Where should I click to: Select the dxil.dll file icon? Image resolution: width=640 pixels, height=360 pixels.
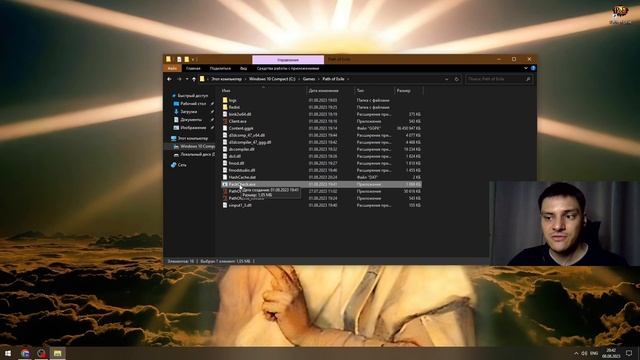(225, 156)
